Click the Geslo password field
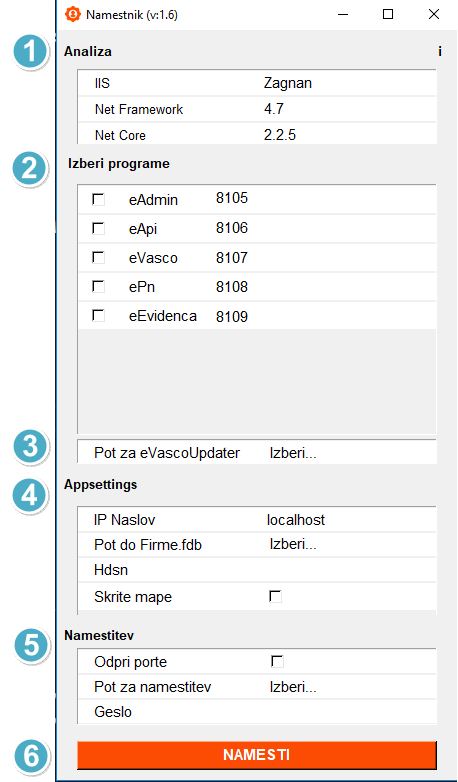458x782 pixels. pyautogui.click(x=351, y=712)
